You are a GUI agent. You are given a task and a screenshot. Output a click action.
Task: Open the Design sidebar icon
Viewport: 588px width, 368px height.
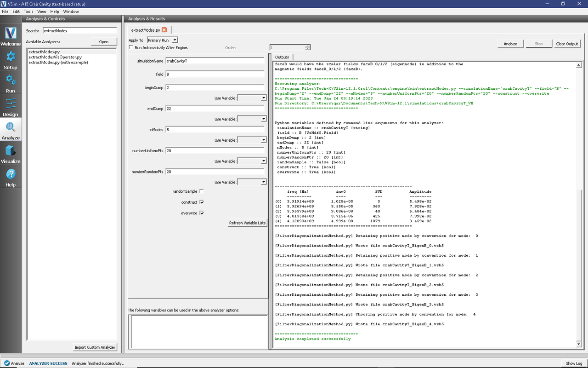tap(11, 107)
